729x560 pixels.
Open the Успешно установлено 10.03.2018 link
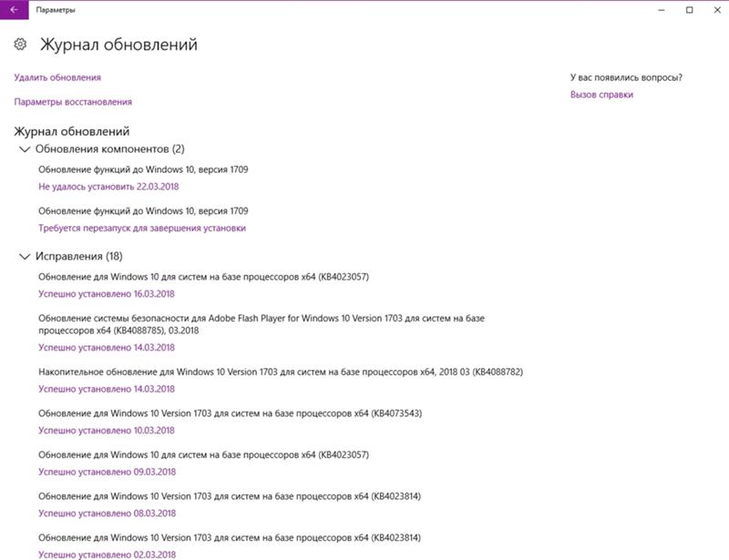coord(107,430)
